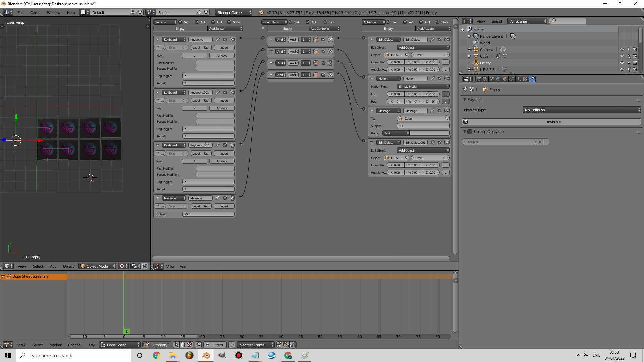Image resolution: width=644 pixels, height=362 pixels.
Task: Click the info editor type icon
Action: 8,12
